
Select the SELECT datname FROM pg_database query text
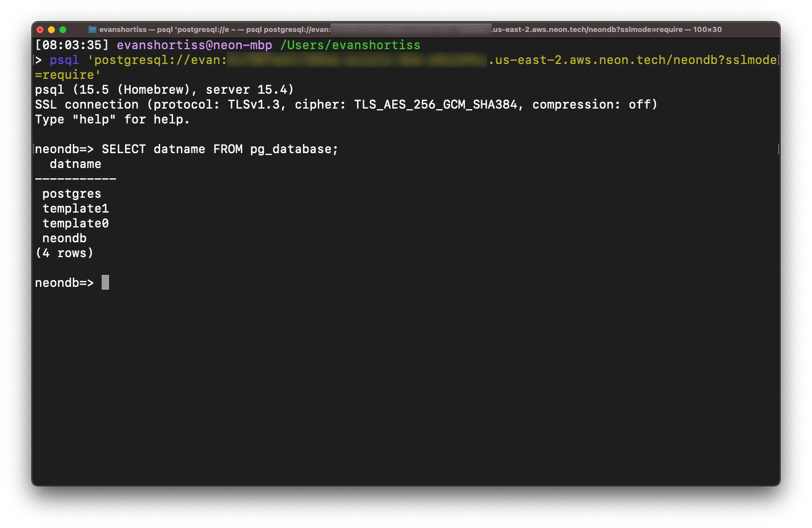219,149
